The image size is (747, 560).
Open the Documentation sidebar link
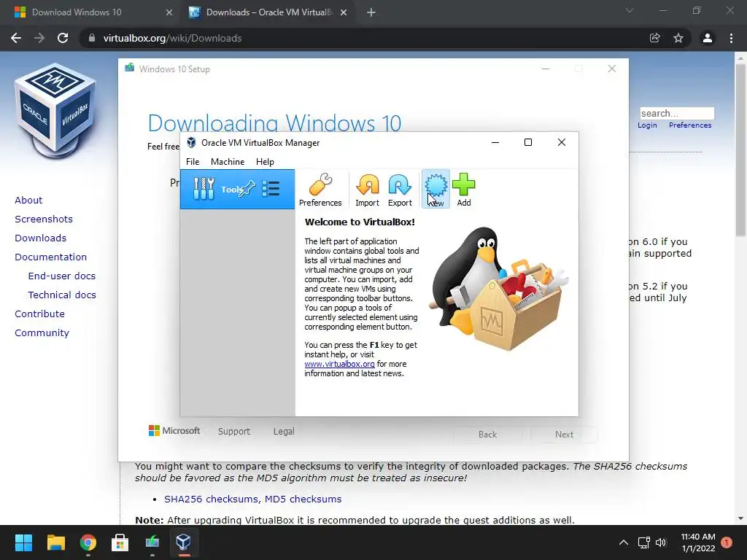tap(50, 257)
